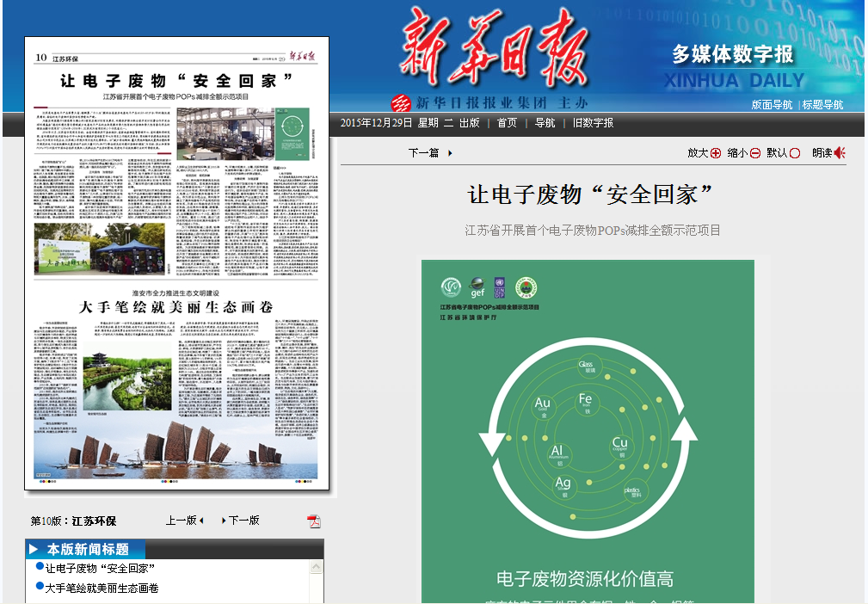
Task: Go to previous page via 上一版
Action: (181, 521)
